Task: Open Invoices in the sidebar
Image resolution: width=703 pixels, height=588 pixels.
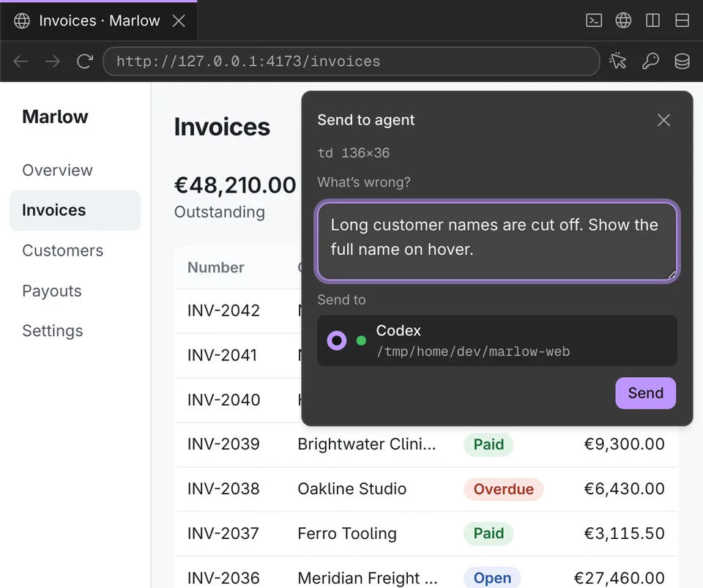Action: (75, 210)
